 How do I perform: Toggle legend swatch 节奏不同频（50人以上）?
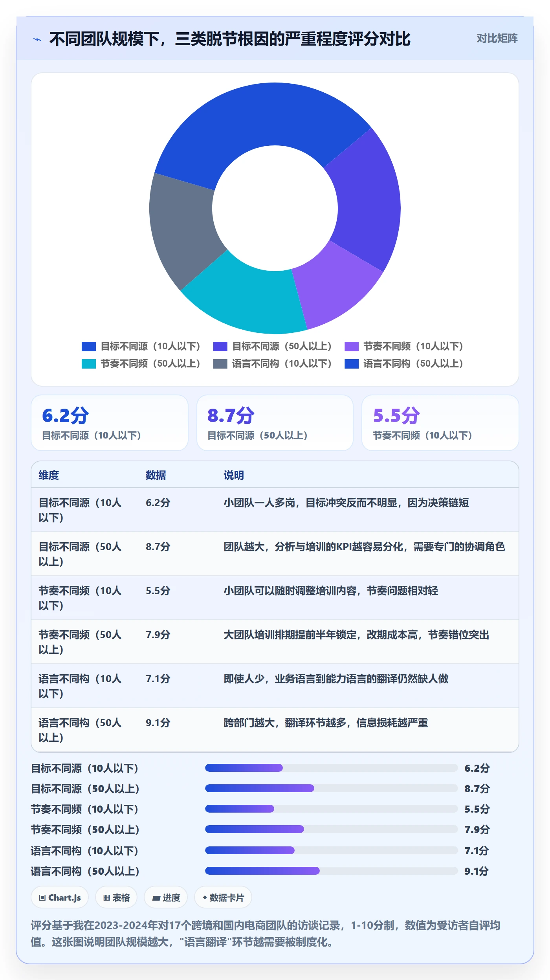(x=89, y=364)
